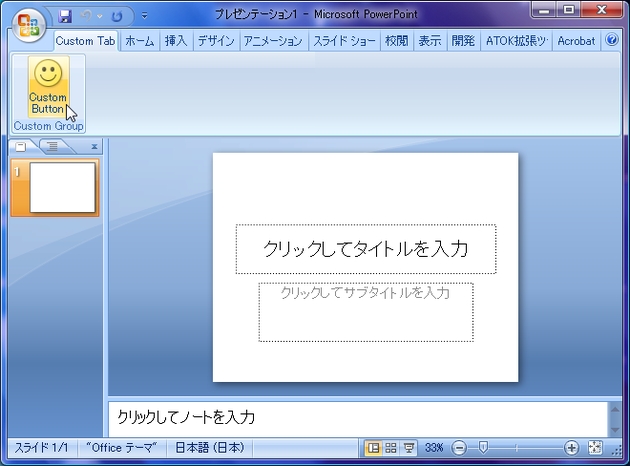Screen dimensions: 630x466
Task: Click the notes area クリックしてノートを入力
Action: 358,418
